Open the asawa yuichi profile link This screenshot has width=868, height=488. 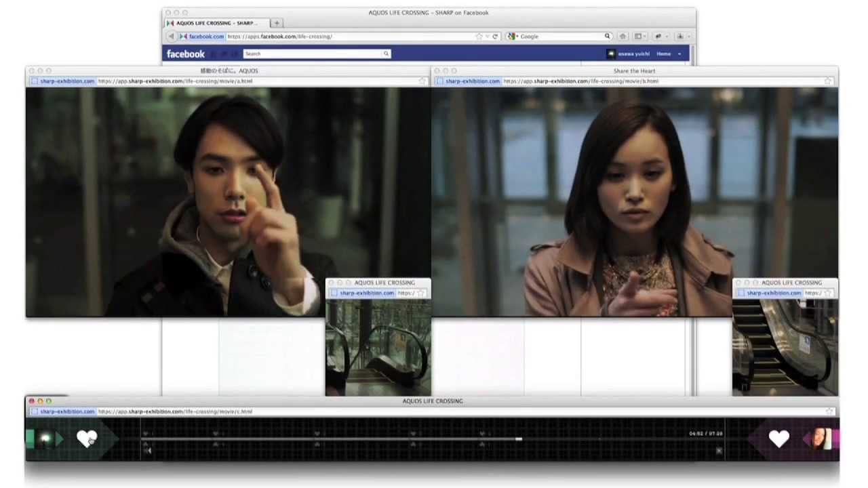[633, 54]
